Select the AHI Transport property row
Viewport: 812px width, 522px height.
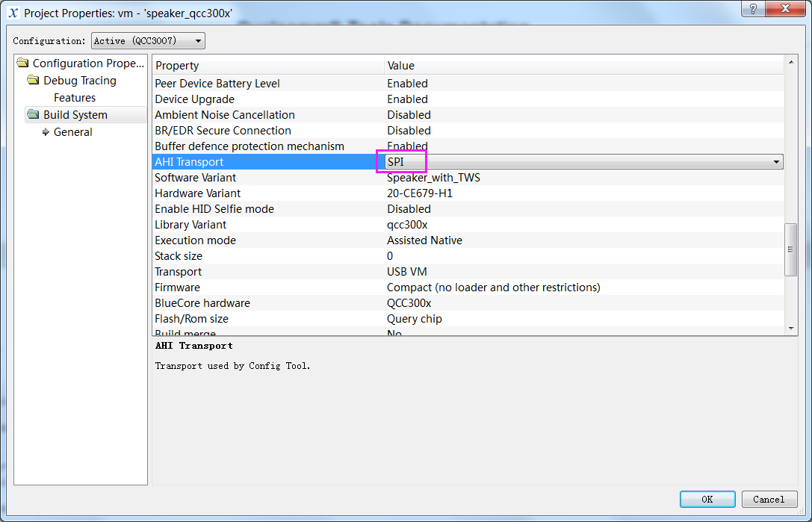coord(468,161)
